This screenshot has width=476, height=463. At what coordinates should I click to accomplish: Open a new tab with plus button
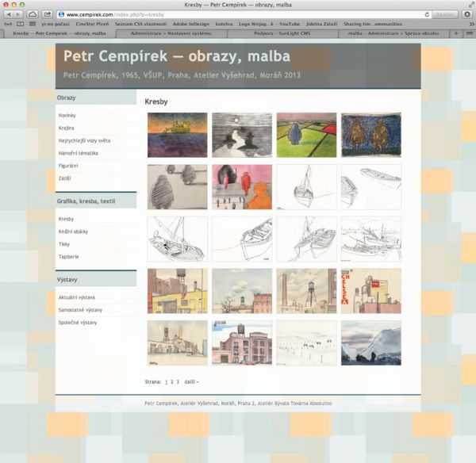(x=456, y=33)
